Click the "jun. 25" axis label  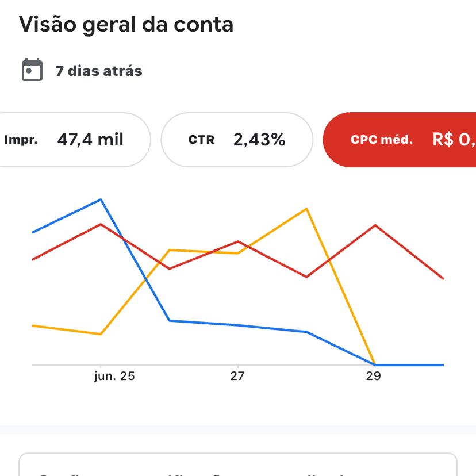(114, 377)
